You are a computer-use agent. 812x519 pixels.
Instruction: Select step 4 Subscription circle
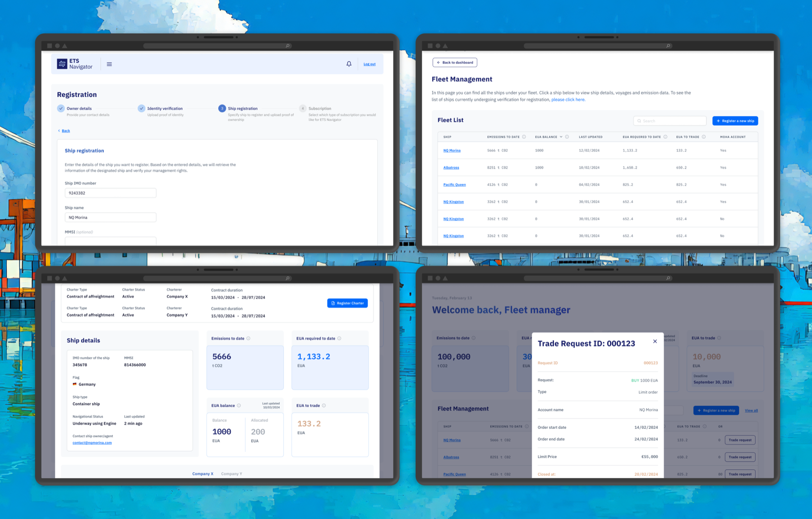(303, 108)
